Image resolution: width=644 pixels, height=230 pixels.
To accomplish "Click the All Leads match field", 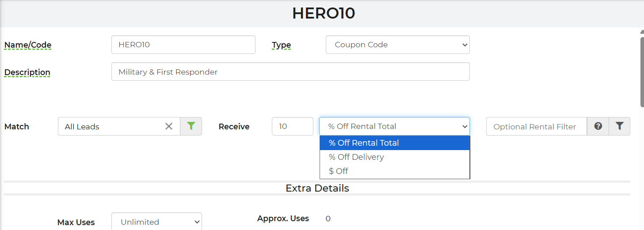I will pyautogui.click(x=113, y=126).
